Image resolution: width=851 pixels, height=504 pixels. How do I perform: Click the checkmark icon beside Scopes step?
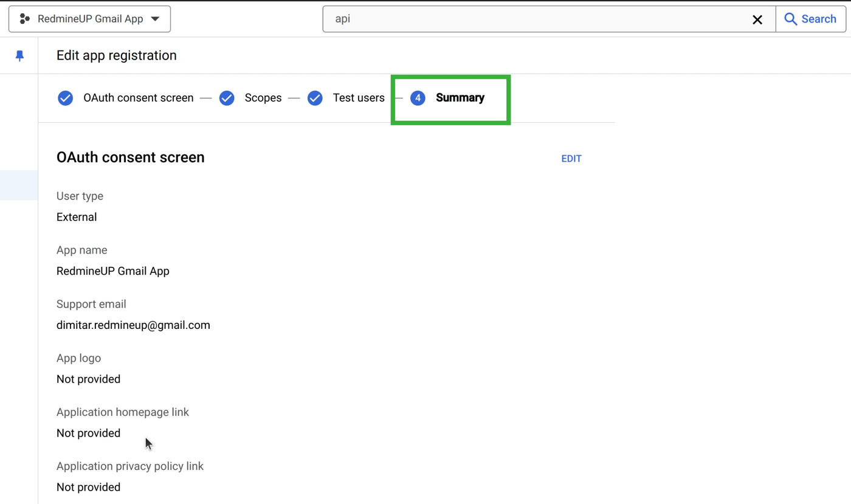[226, 98]
